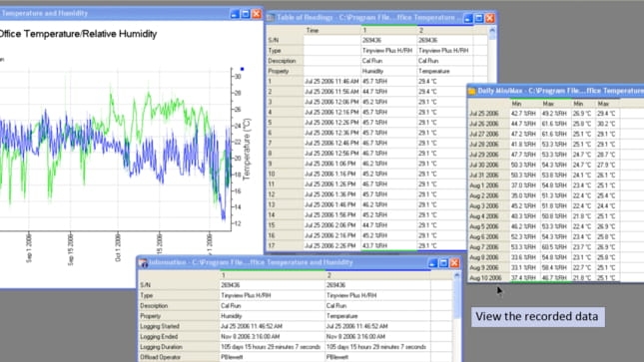644x362 pixels.
Task: Click the 43.7 %RH humidity cell in row 17
Action: tap(389, 245)
